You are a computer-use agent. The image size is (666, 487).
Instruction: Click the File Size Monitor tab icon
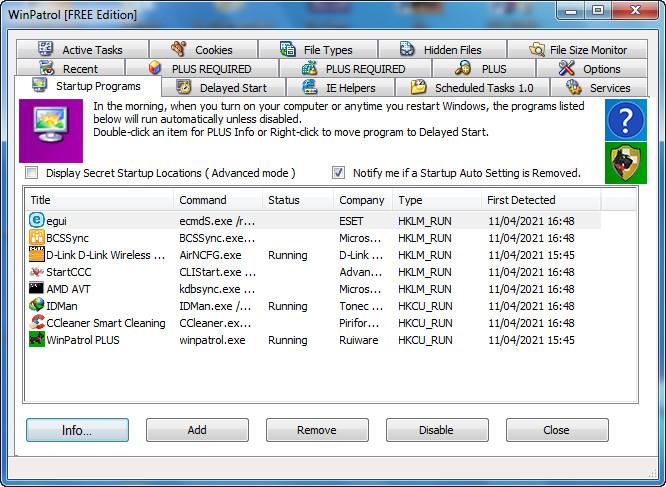pos(536,49)
